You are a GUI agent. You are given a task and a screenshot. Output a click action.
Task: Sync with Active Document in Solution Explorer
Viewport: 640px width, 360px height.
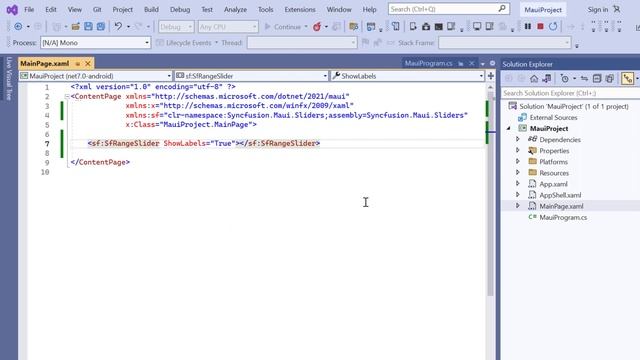click(x=584, y=78)
